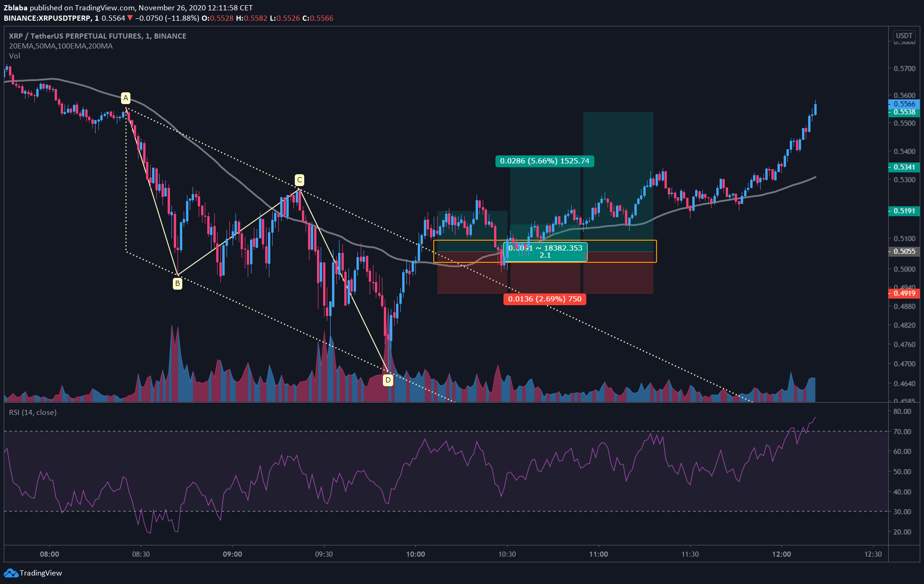Click the Vol indicator label

(15, 56)
